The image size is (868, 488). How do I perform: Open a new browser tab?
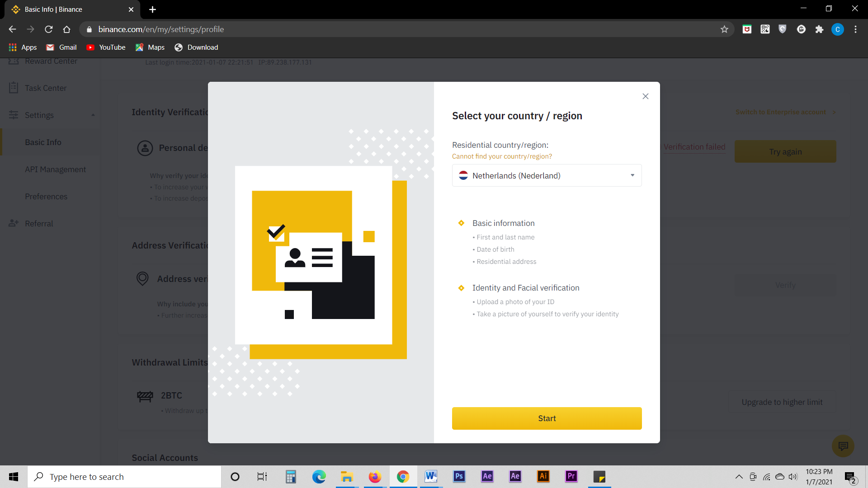coord(152,9)
